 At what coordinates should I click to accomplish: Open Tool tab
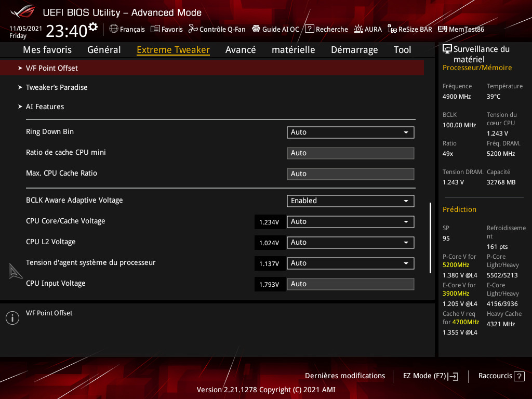coord(402,50)
